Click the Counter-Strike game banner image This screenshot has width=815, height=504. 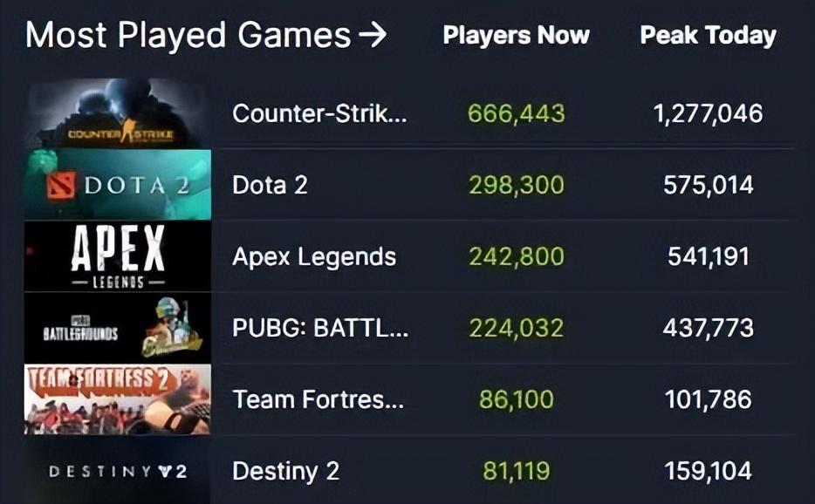pyautogui.click(x=118, y=113)
